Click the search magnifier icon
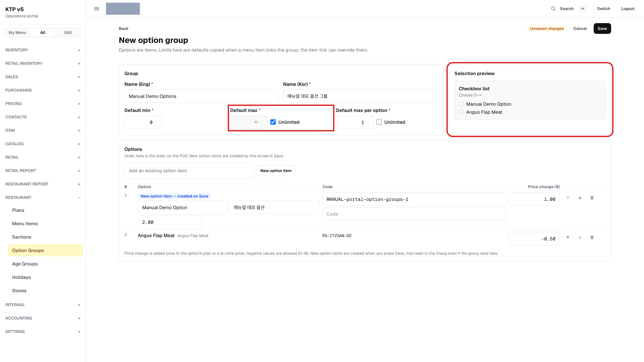This screenshot has width=644, height=362. click(x=553, y=9)
